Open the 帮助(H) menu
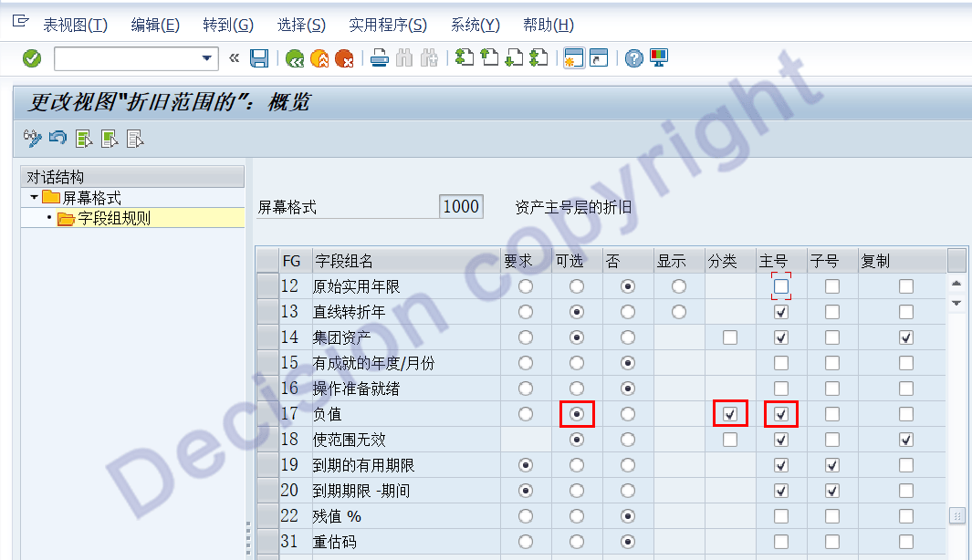972x560 pixels. [549, 25]
